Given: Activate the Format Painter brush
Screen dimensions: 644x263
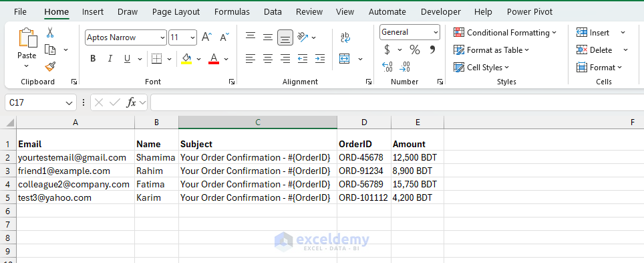Looking at the screenshot, I should click(x=50, y=66).
